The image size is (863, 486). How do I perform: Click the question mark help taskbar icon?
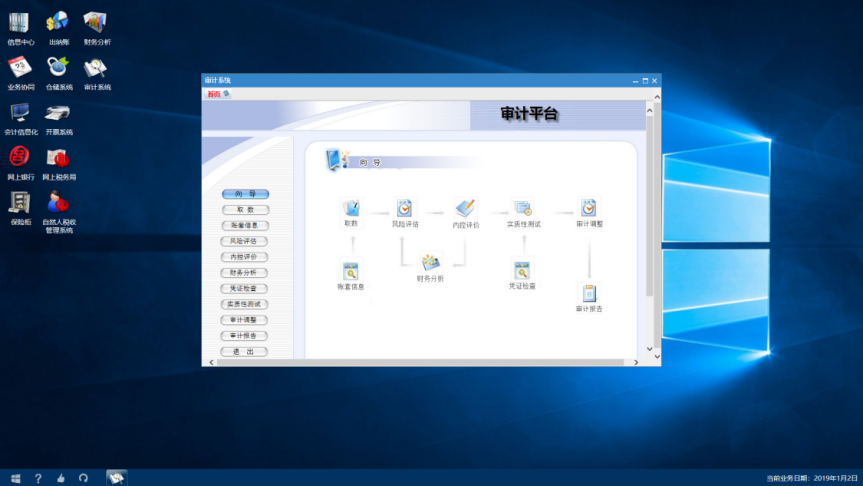point(38,478)
